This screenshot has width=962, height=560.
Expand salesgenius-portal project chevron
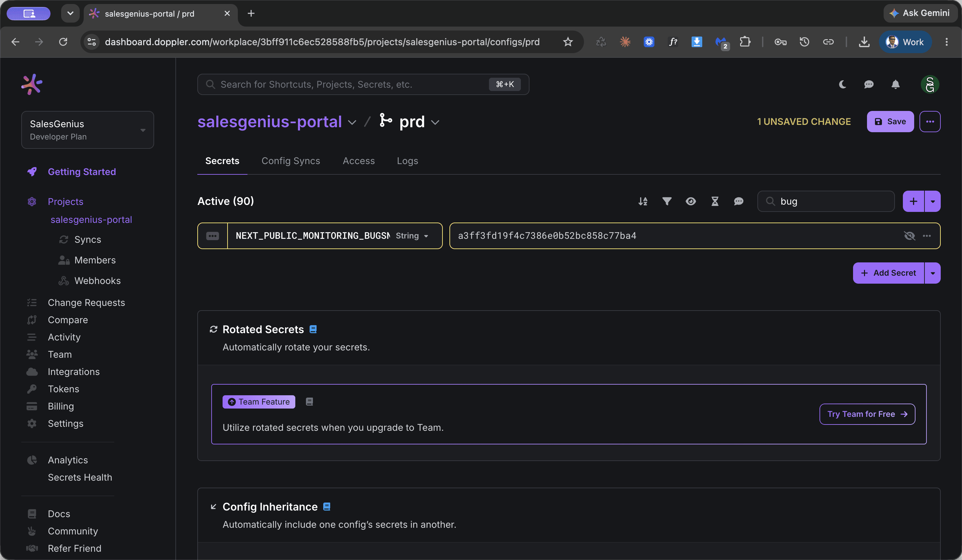pyautogui.click(x=352, y=122)
